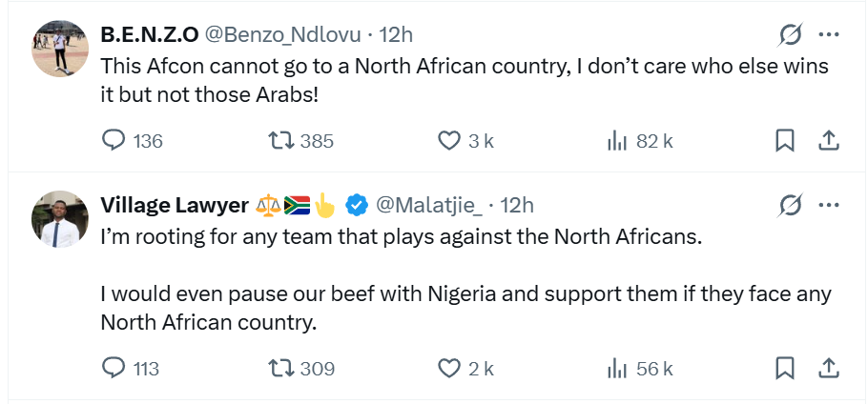Open more options for Village Lawyer's tweet
Viewport: 868px width, 404px height.
pyautogui.click(x=829, y=205)
